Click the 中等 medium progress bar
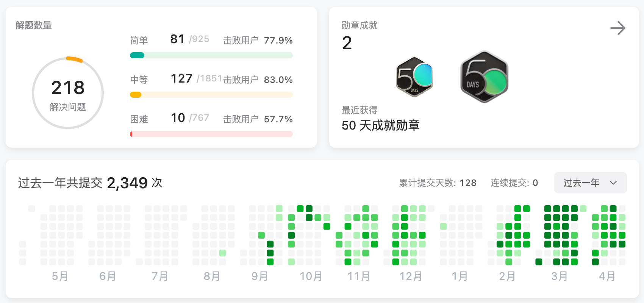644x303 pixels. pyautogui.click(x=211, y=95)
